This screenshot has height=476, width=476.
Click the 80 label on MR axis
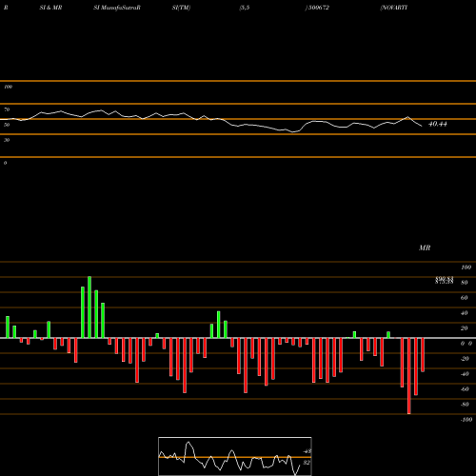click(464, 283)
